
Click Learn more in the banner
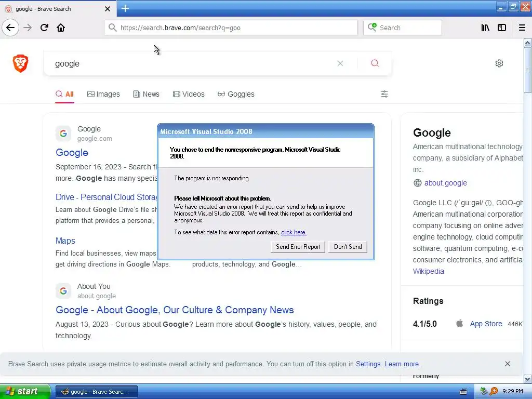point(402,364)
